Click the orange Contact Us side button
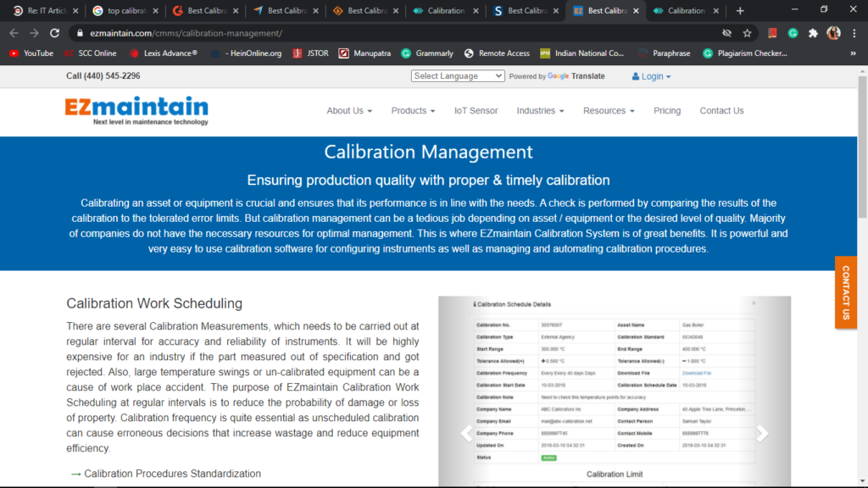Image resolution: width=868 pixels, height=488 pixels. tap(845, 292)
